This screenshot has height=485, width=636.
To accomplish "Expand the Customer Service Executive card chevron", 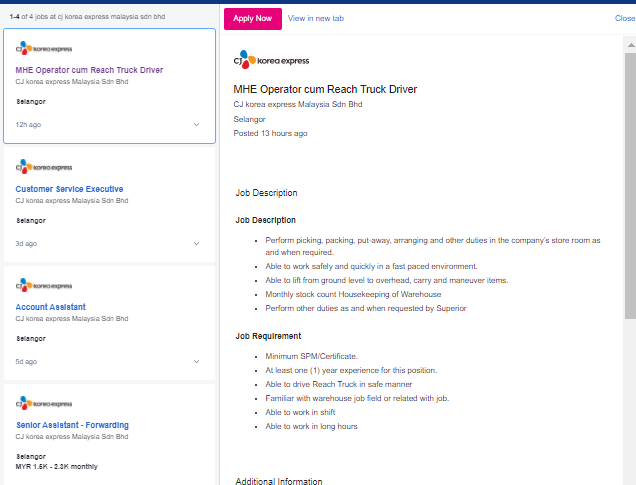I will click(197, 243).
